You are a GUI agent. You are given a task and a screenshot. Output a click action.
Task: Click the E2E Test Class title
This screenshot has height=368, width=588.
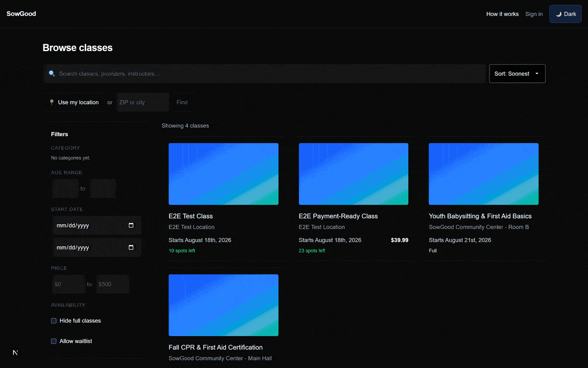(x=191, y=216)
